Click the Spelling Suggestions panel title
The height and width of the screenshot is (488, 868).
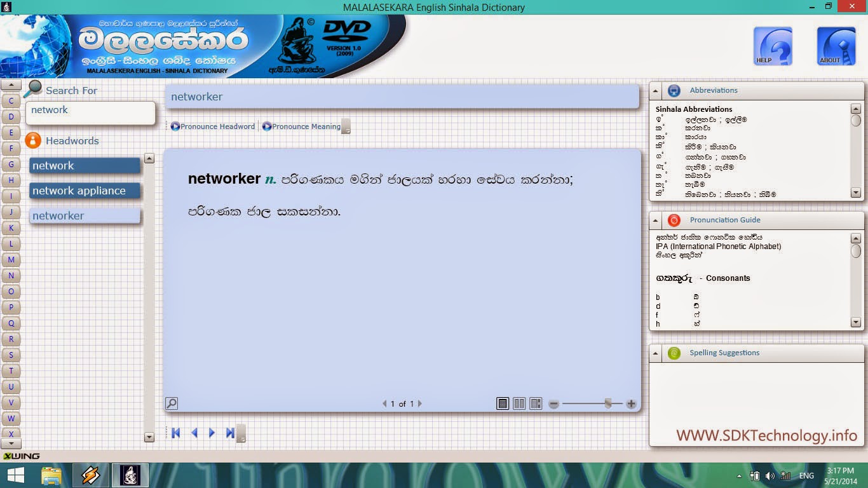(724, 353)
